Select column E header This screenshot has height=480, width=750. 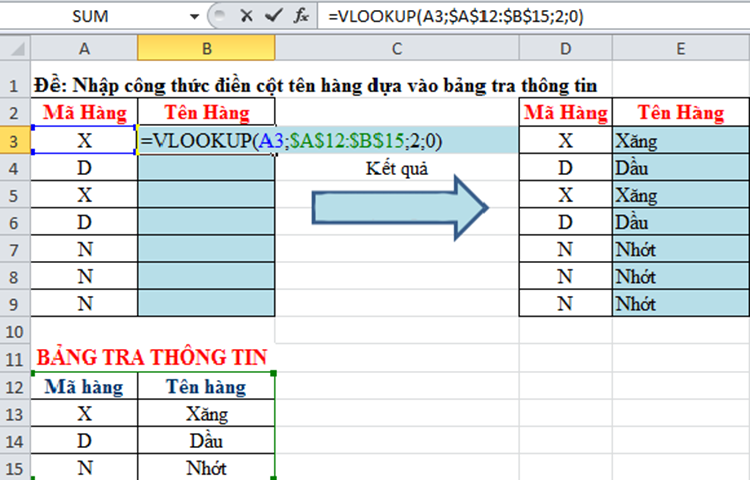tap(681, 48)
